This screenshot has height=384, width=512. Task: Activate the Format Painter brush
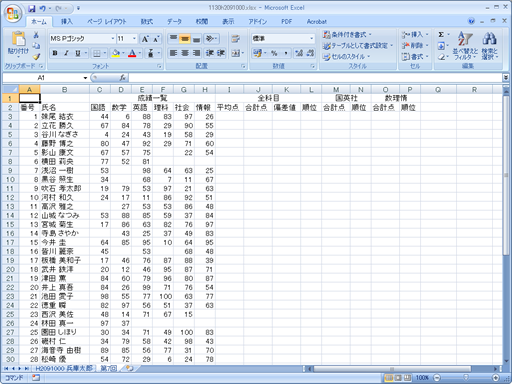[x=36, y=57]
